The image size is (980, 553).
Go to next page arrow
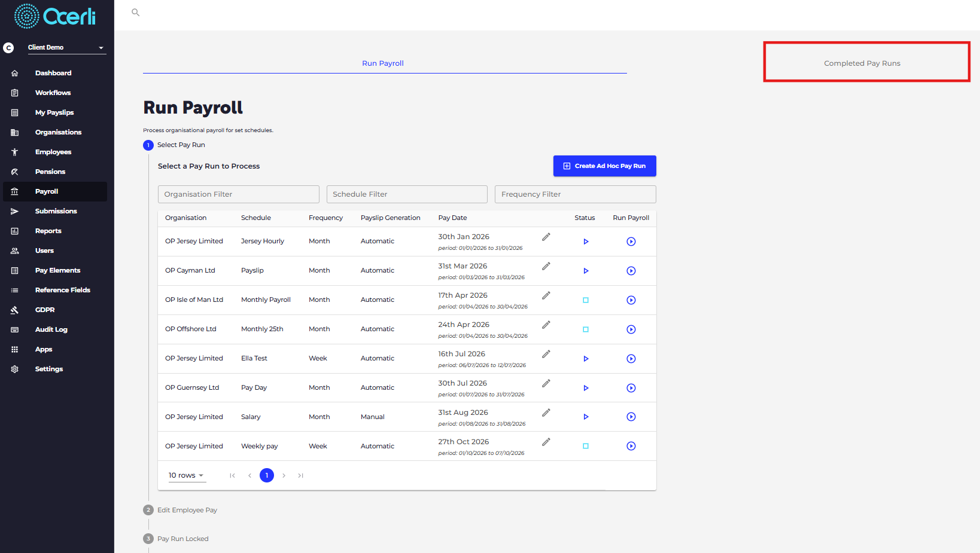pyautogui.click(x=284, y=476)
